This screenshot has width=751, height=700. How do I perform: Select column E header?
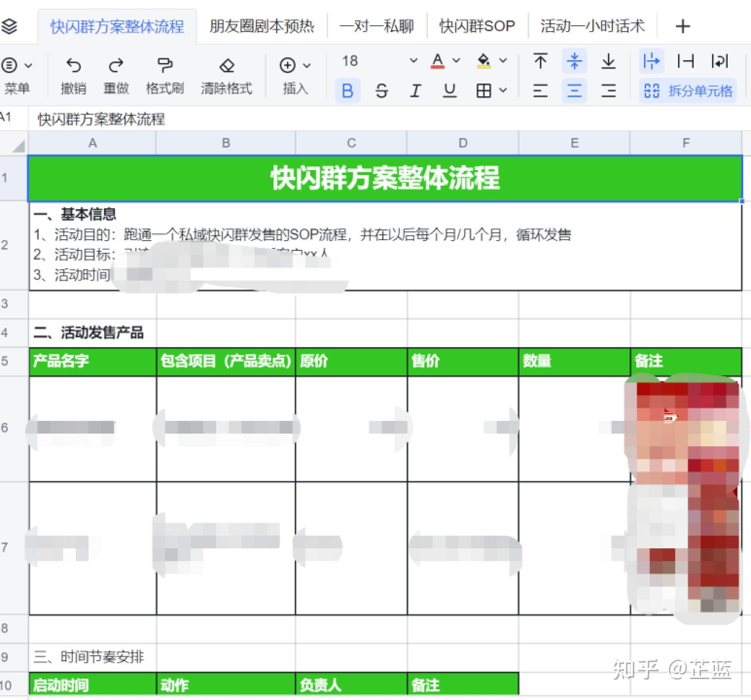[574, 143]
